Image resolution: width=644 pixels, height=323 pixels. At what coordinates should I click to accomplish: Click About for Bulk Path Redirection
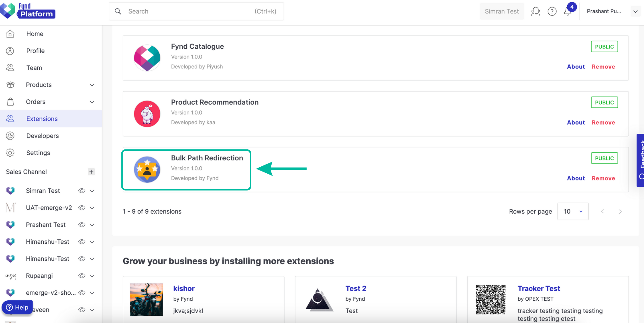pyautogui.click(x=575, y=178)
